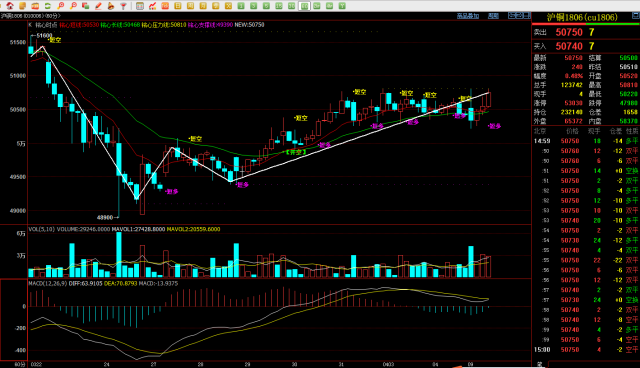
Task: Click the gray funnel filter icon
Action: click(x=123, y=6)
